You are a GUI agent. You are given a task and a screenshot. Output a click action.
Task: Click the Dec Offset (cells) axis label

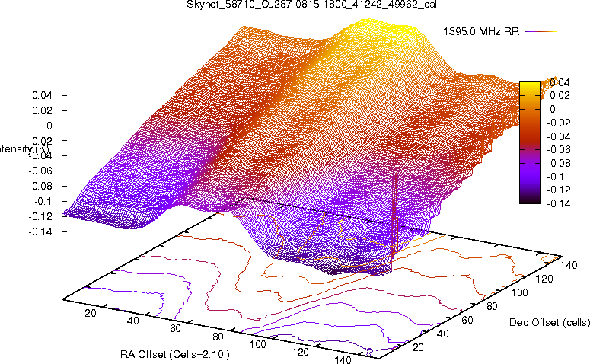(550, 322)
